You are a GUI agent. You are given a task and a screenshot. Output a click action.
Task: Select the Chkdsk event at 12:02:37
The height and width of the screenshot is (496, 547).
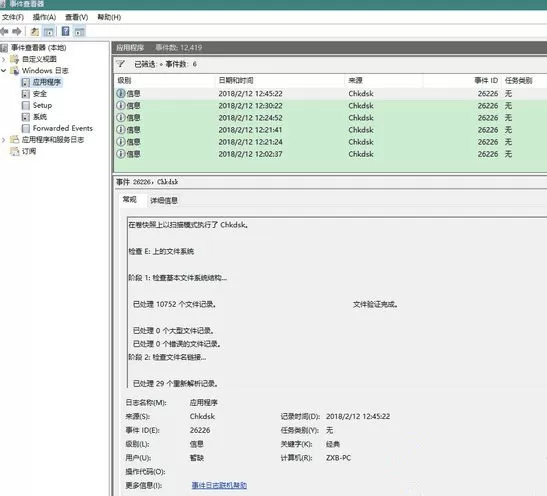point(330,154)
